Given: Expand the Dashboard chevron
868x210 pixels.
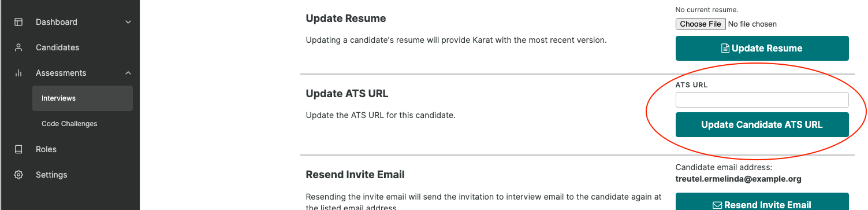Looking at the screenshot, I should (x=128, y=22).
